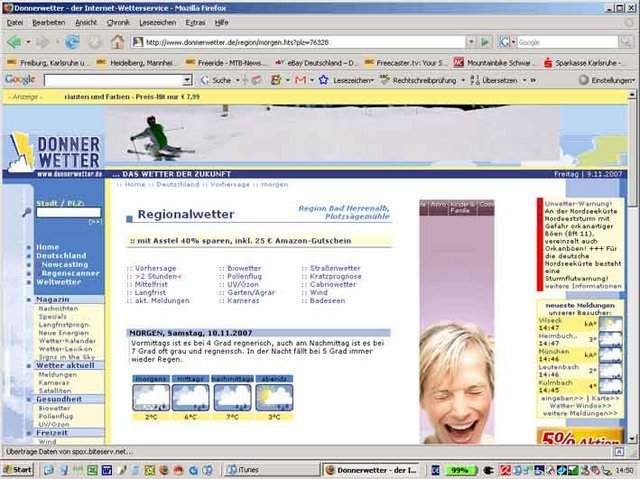Click the weitere Meldungen link
This screenshot has width=640, height=479.
click(580, 413)
